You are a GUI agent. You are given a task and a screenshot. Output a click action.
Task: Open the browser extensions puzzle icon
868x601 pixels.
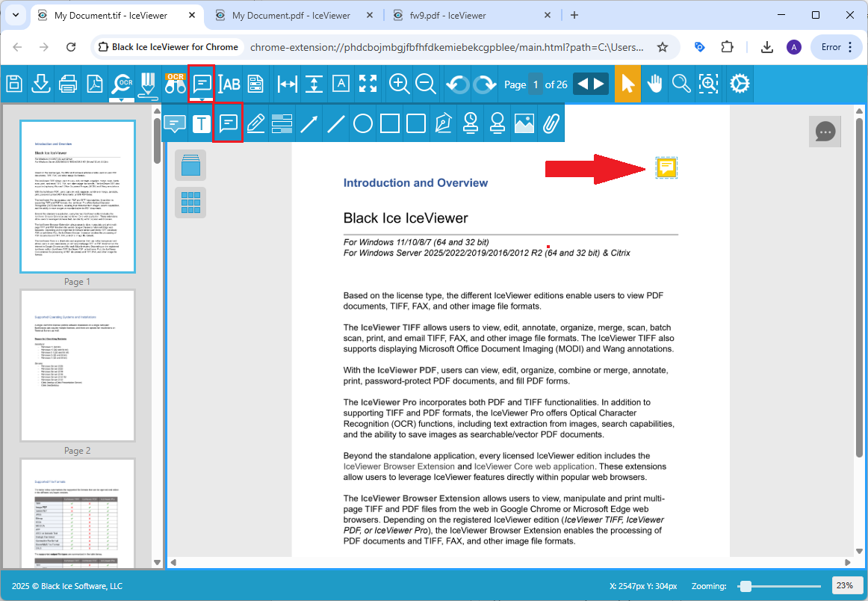(727, 47)
